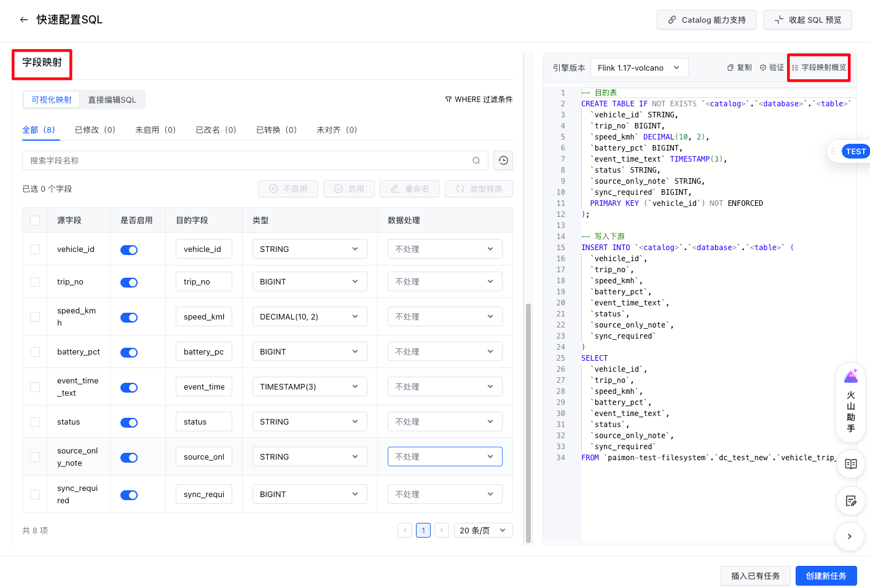Validate SQL with 验证 icon
Screen dimensions: 870x588
click(x=772, y=68)
